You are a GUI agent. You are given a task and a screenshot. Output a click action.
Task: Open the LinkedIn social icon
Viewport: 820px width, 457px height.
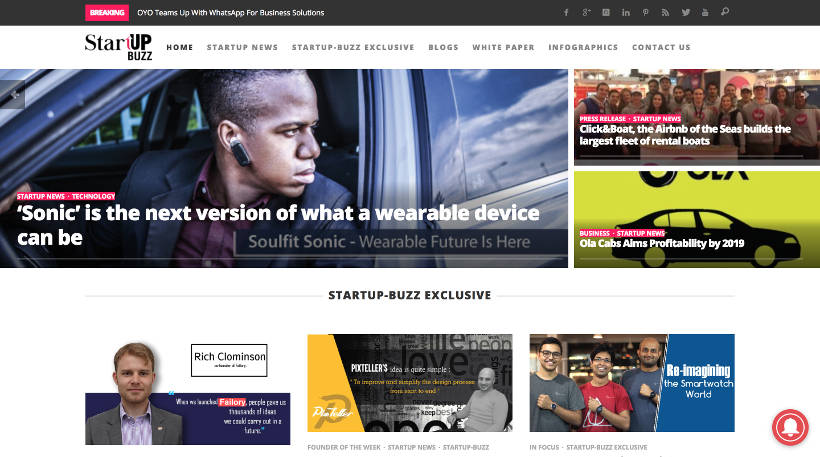coord(626,13)
